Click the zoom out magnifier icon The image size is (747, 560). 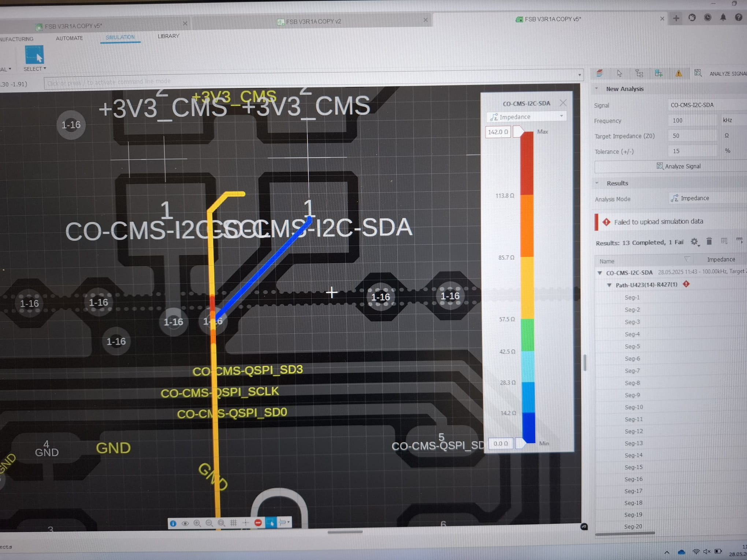(x=209, y=523)
